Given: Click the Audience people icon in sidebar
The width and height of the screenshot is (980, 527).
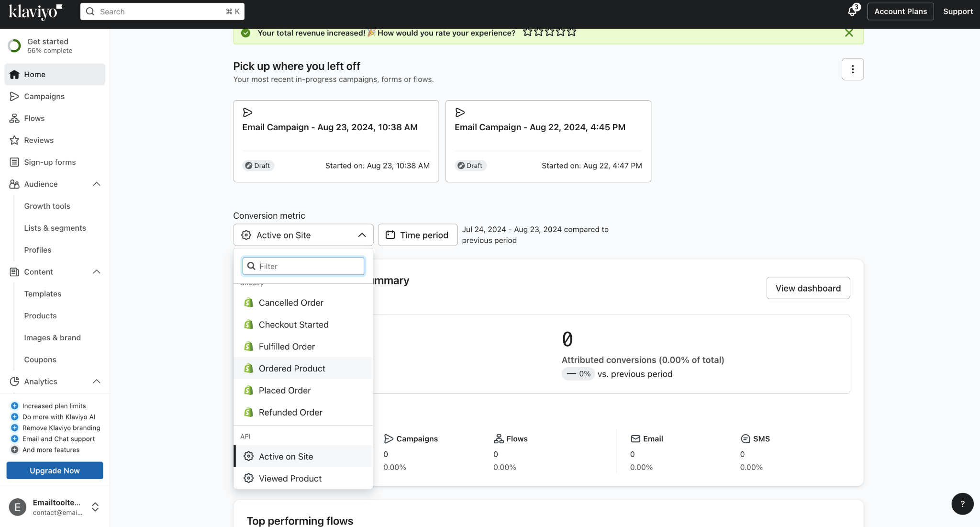Looking at the screenshot, I should (x=14, y=184).
